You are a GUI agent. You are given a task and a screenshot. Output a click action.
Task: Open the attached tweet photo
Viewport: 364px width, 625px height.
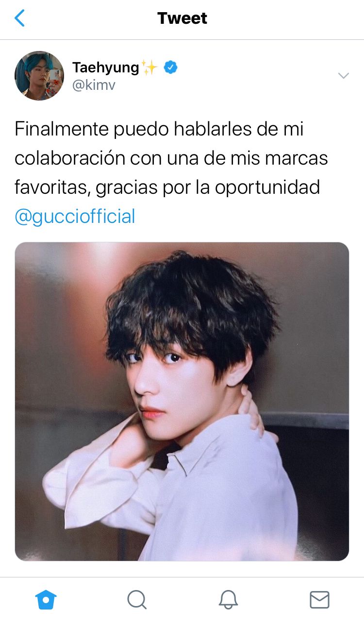point(182,402)
